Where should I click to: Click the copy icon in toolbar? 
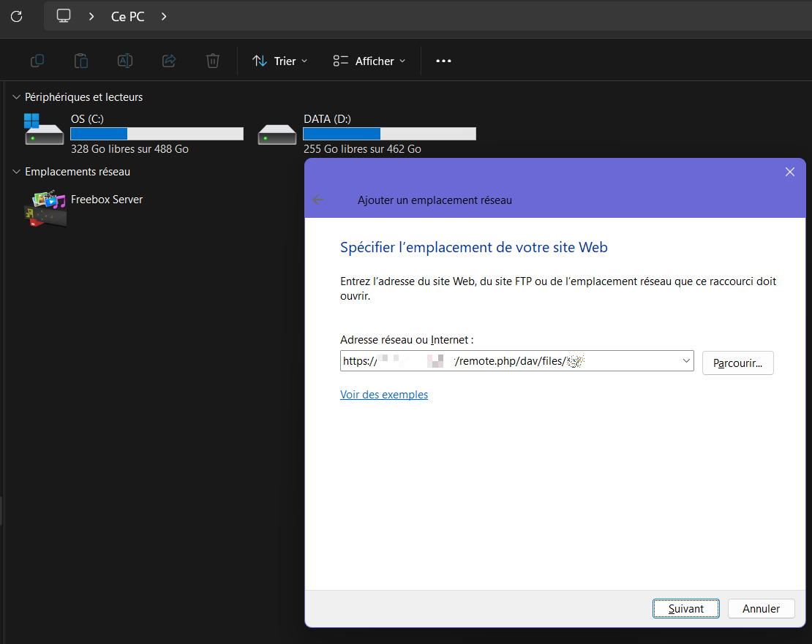coord(37,61)
